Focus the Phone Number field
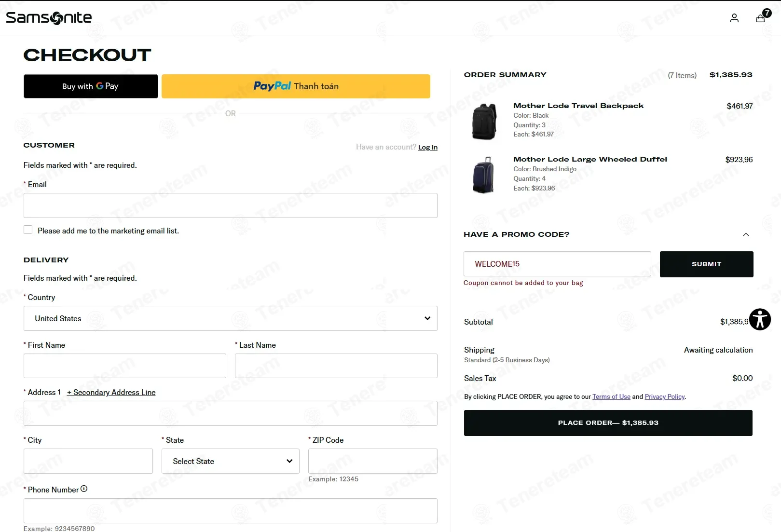781x532 pixels. tap(231, 511)
